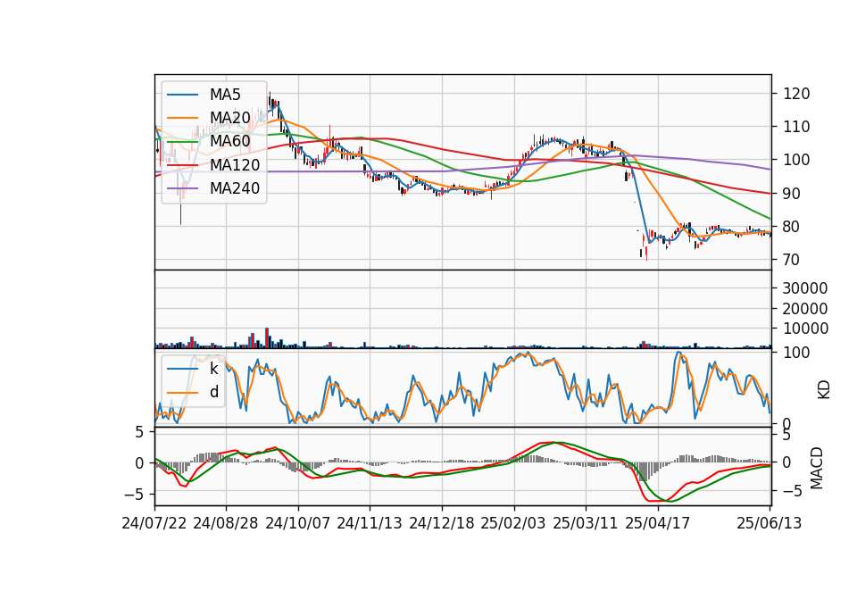Click the MA120 legend label
Viewport: 857px width, 616px height.
(x=235, y=164)
